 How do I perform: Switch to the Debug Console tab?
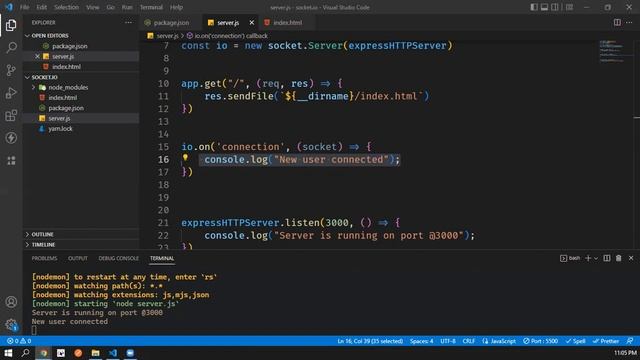click(x=118, y=258)
